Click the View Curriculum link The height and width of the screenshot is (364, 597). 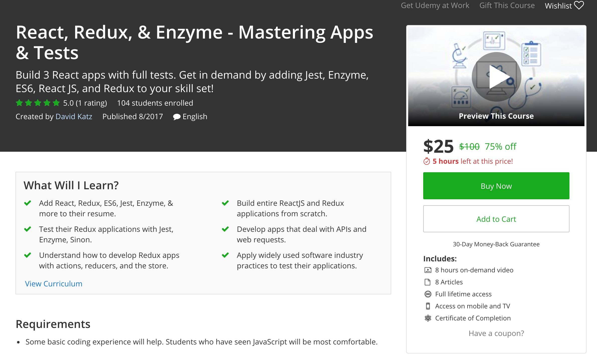(53, 283)
